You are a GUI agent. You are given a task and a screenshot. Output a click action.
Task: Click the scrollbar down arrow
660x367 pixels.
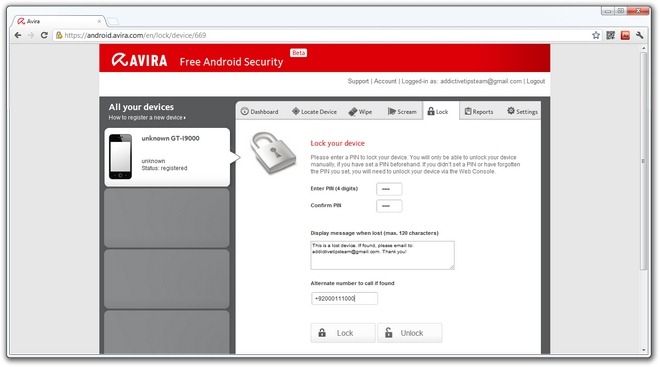pyautogui.click(x=643, y=350)
